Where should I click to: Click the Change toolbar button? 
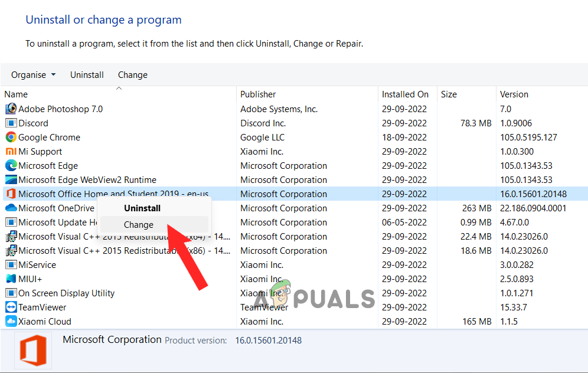[x=133, y=75]
